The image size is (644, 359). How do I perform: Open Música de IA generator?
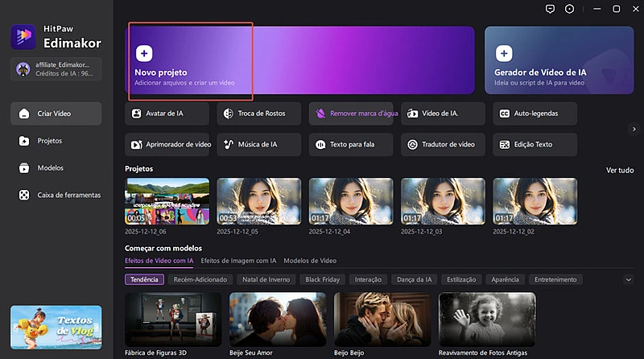coord(258,145)
